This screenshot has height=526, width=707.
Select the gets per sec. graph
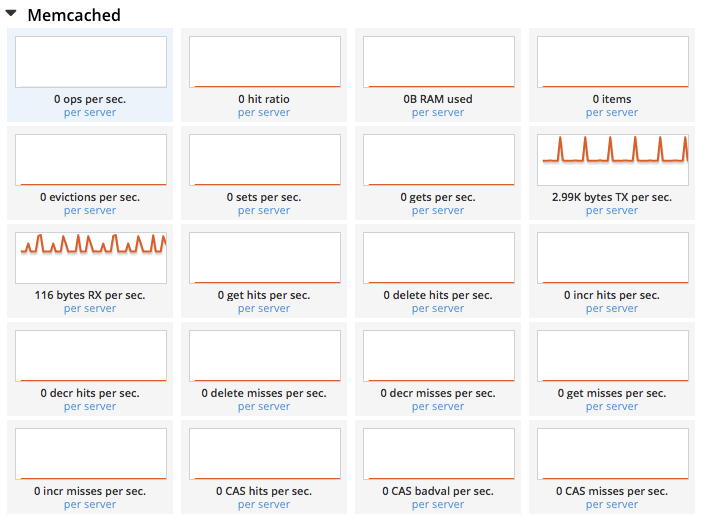coord(438,160)
